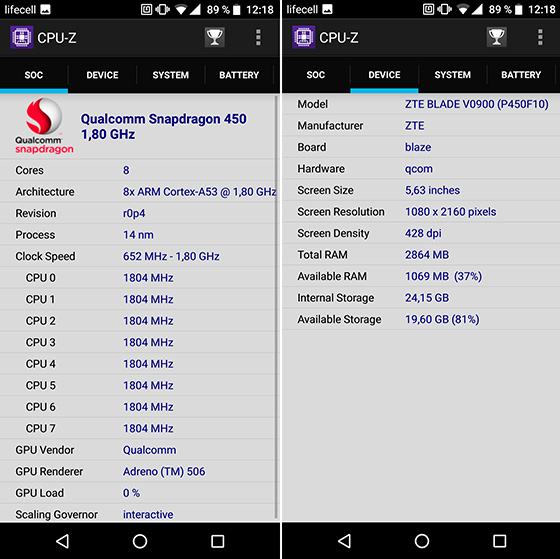
Task: Switch to BATTERY tab in left screen
Action: tap(239, 75)
